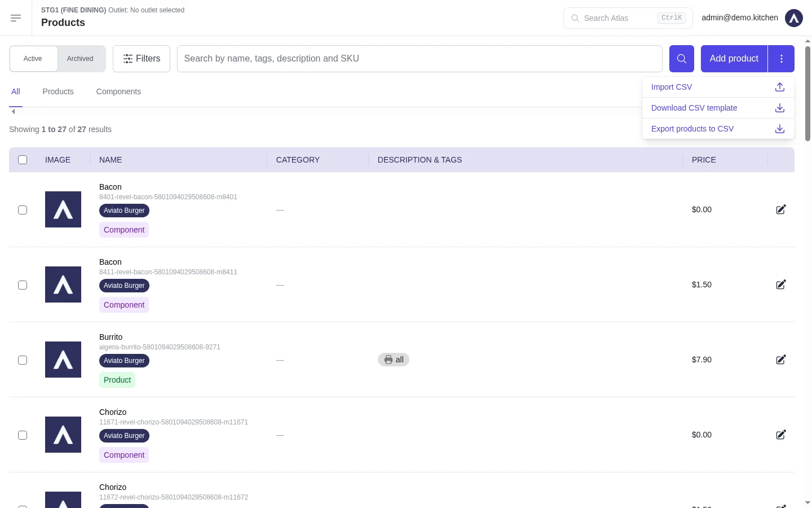This screenshot has width=812, height=508.
Task: Open the Filters panel
Action: point(142,59)
